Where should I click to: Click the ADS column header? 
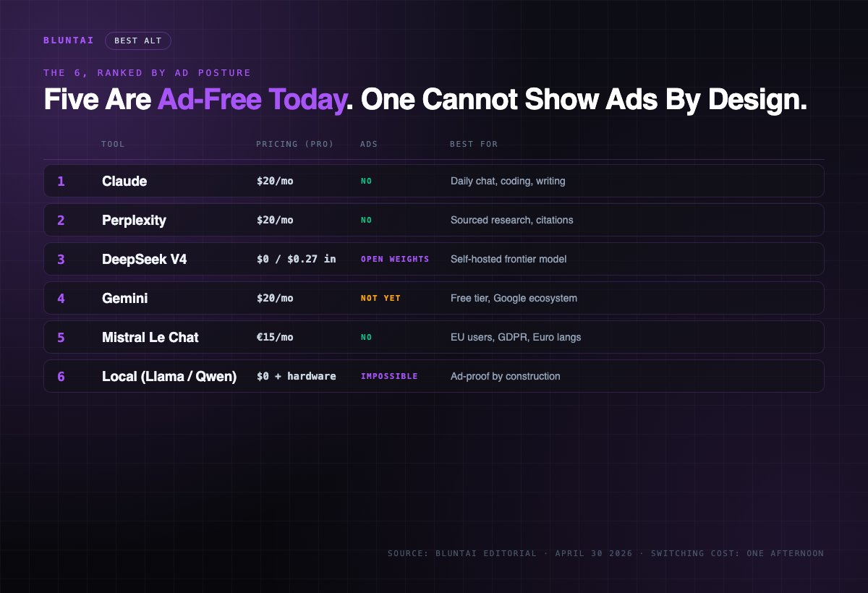(369, 144)
